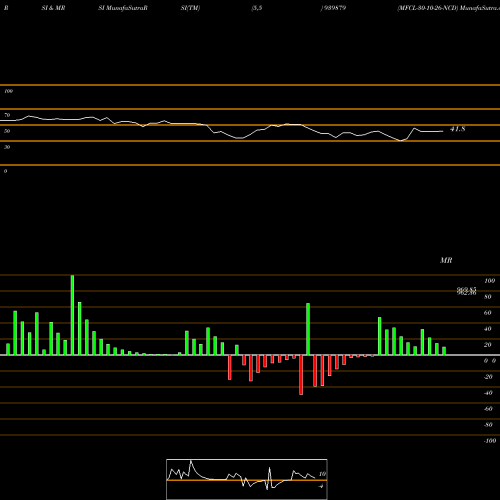Screen dimensions: 500x500
Task: Click the MR axis label 60
Action: pos(487,313)
